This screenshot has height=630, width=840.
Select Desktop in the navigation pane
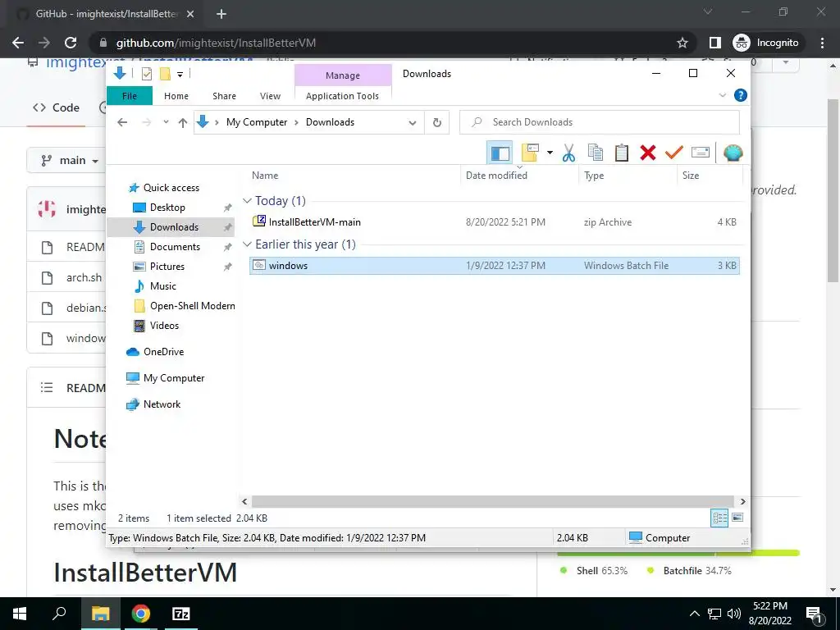[167, 208]
